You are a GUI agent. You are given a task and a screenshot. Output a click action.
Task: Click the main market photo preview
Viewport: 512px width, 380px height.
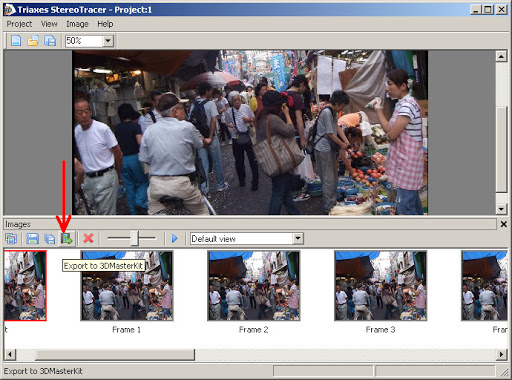pos(250,132)
